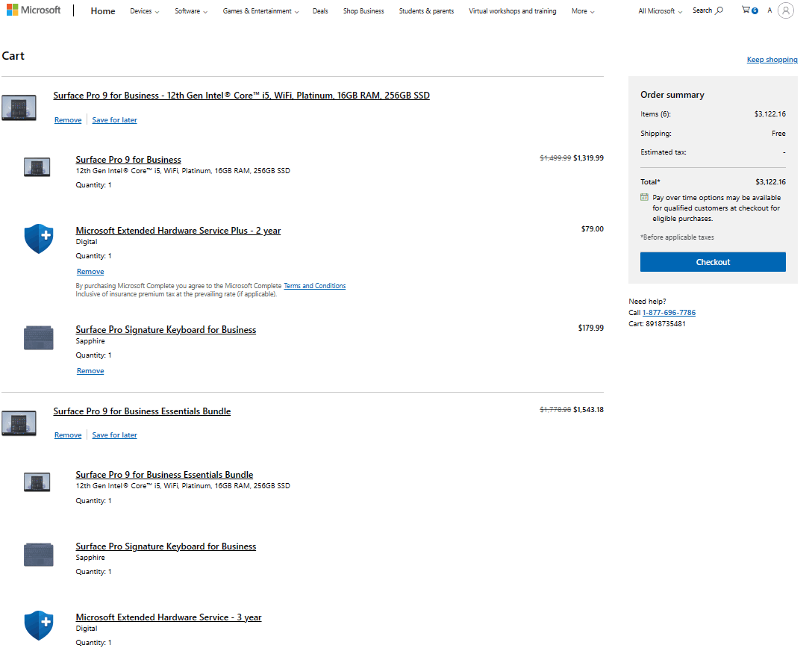The height and width of the screenshot is (651, 812).
Task: Open the Terms and Conditions link
Action: click(x=314, y=285)
